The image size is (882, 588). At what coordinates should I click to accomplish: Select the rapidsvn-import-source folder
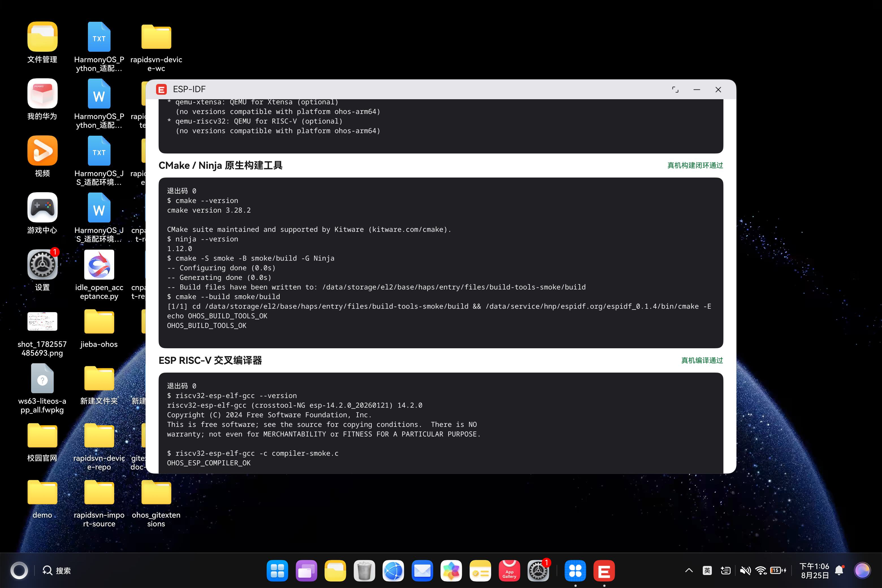coord(99,492)
